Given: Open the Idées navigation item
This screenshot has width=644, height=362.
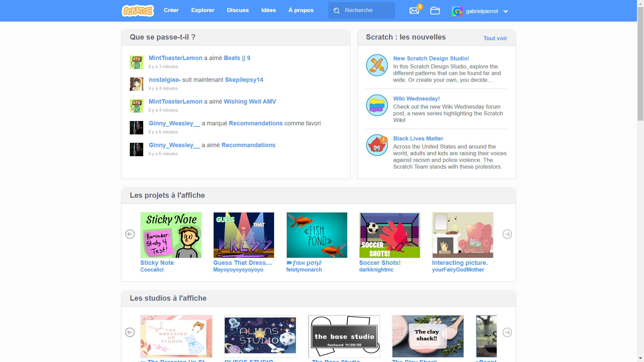Looking at the screenshot, I should (268, 10).
